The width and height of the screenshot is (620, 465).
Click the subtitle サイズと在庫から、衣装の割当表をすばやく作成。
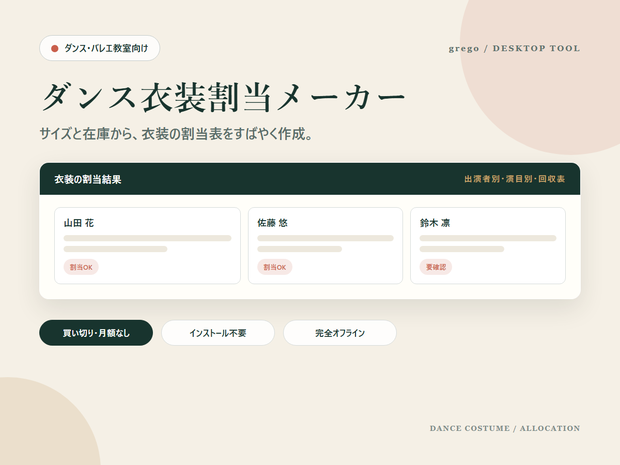pos(176,134)
